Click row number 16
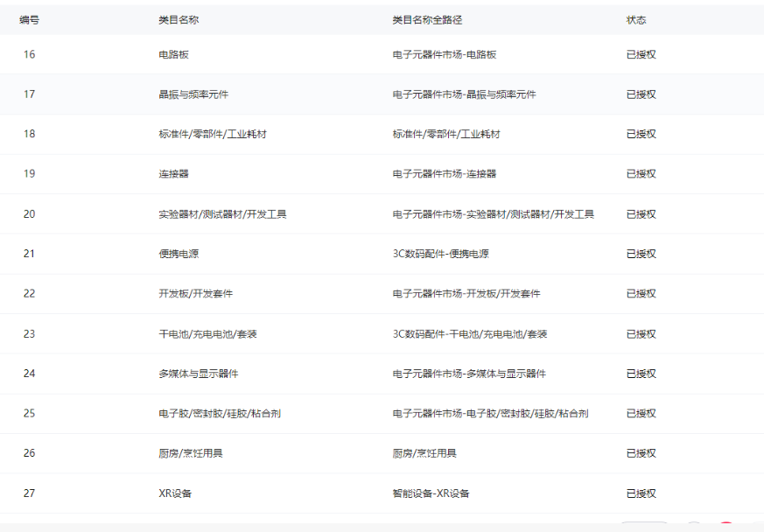 click(x=30, y=54)
